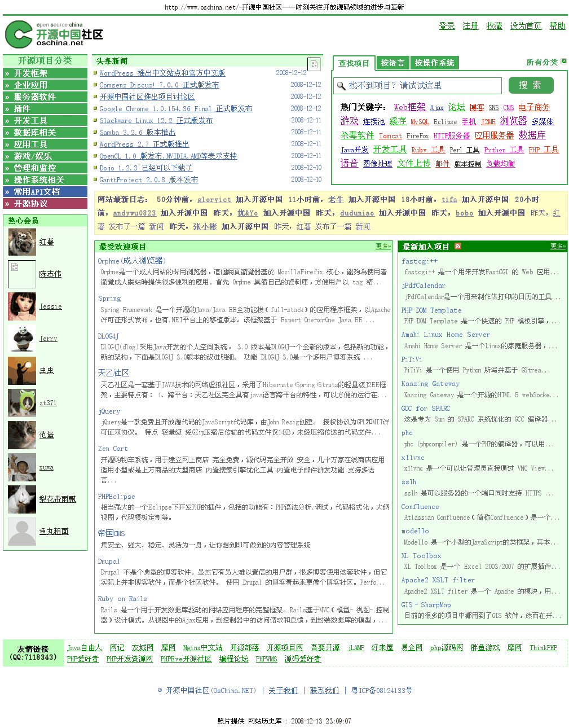Click 注册 link at top right
569x728 pixels.
[x=470, y=26]
